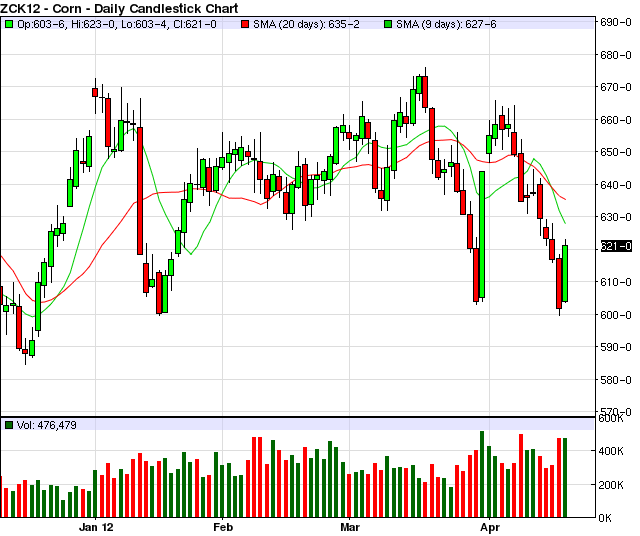
Task: Click the Mar date axis label
Action: [350, 527]
